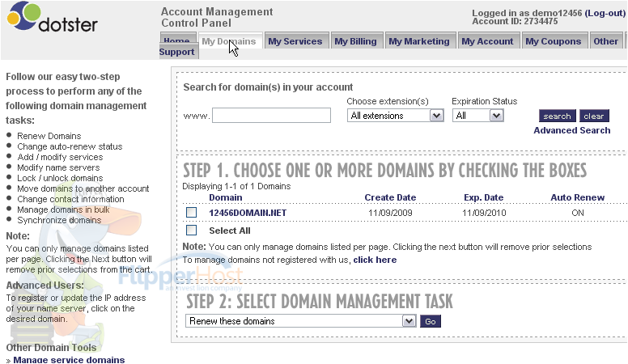Click the 'Lock / unlock domains' list item
This screenshot has height=364, width=628.
pos(60,178)
